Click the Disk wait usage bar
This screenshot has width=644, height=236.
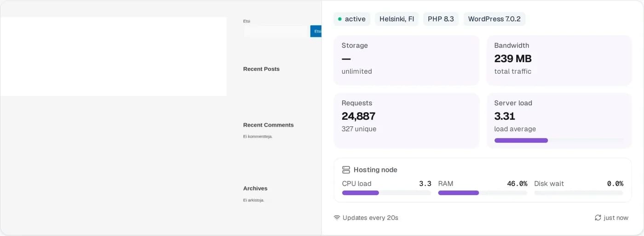[x=579, y=193]
